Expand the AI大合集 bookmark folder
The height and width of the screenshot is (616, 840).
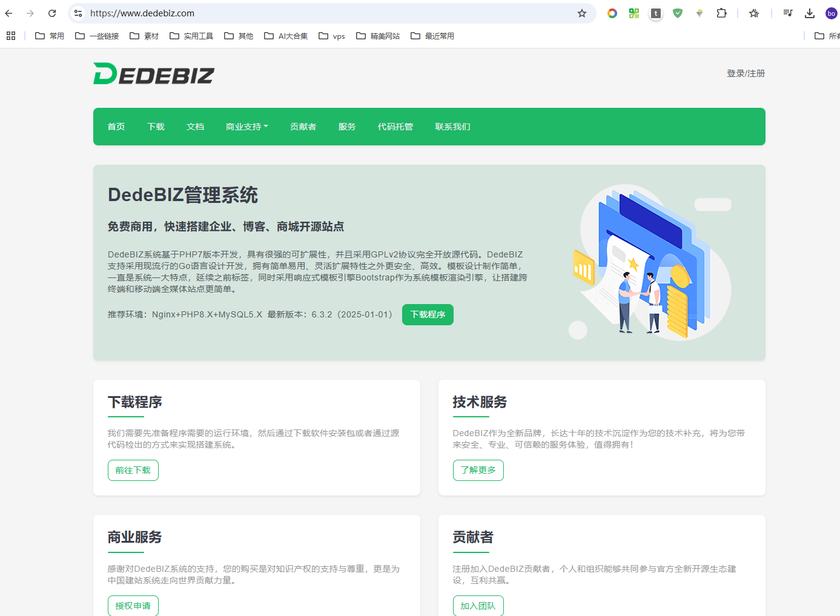(x=286, y=36)
